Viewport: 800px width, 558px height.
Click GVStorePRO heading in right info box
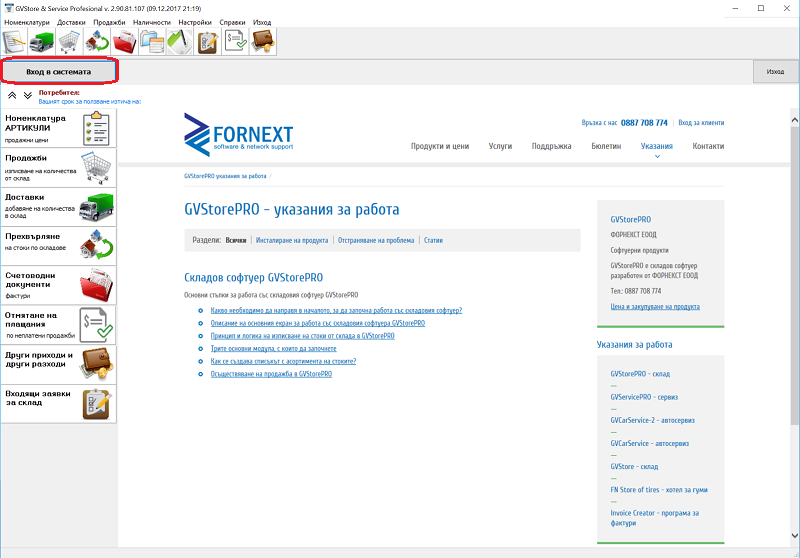[x=631, y=219]
